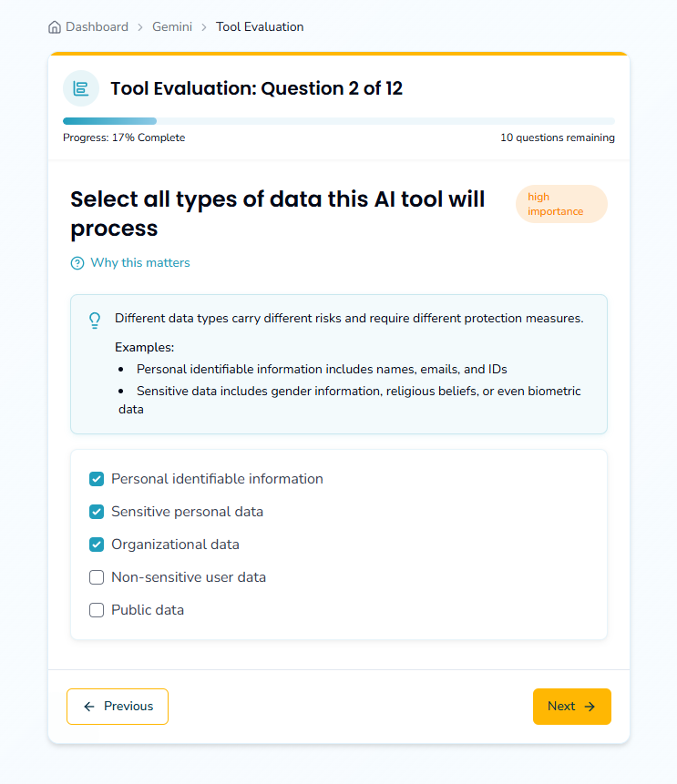The height and width of the screenshot is (784, 677).
Task: Click the Dashboard home icon
Action: click(55, 27)
